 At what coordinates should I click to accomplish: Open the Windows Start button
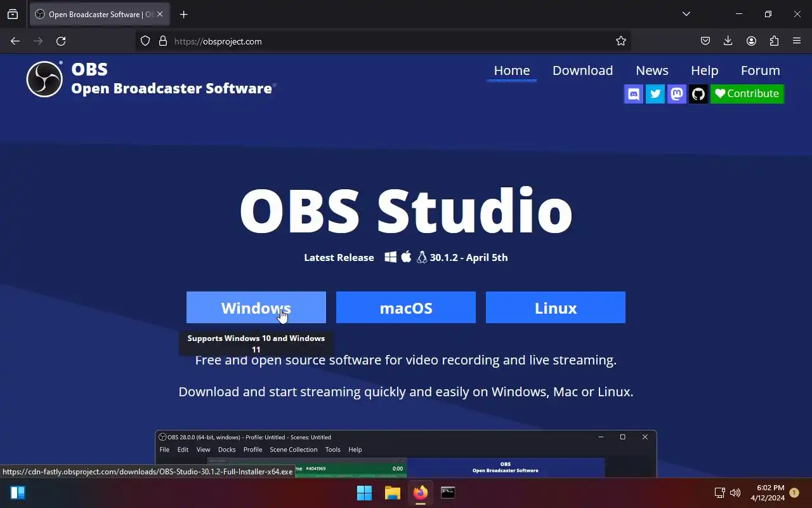(x=364, y=493)
